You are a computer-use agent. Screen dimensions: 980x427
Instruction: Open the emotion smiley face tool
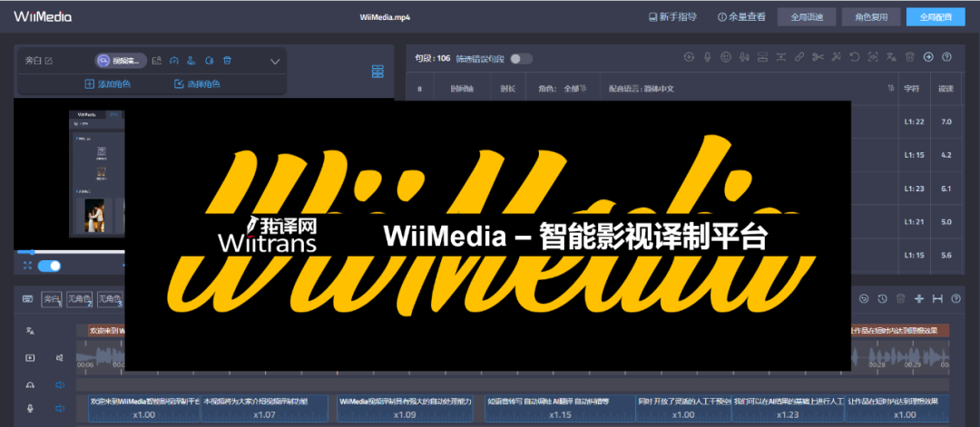coord(726,57)
